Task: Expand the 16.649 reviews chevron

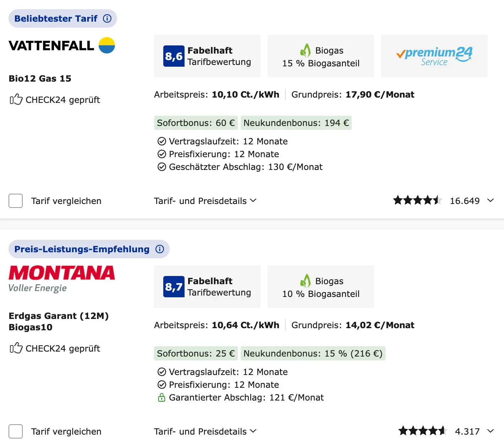Action: (x=491, y=200)
